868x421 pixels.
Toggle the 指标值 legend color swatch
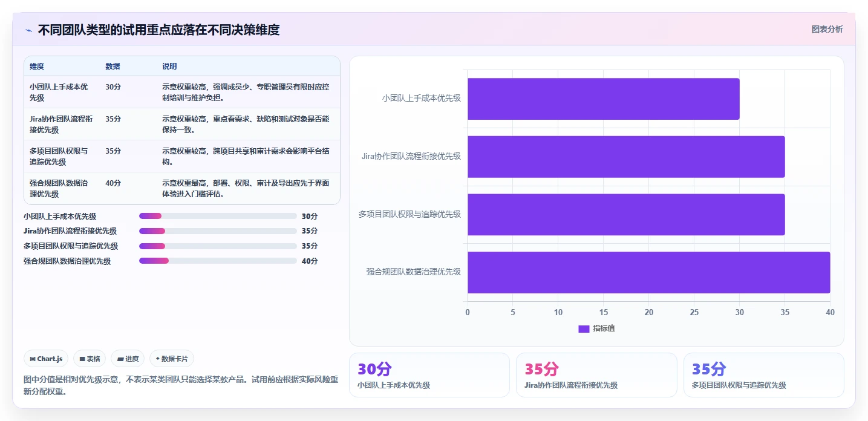coord(584,328)
